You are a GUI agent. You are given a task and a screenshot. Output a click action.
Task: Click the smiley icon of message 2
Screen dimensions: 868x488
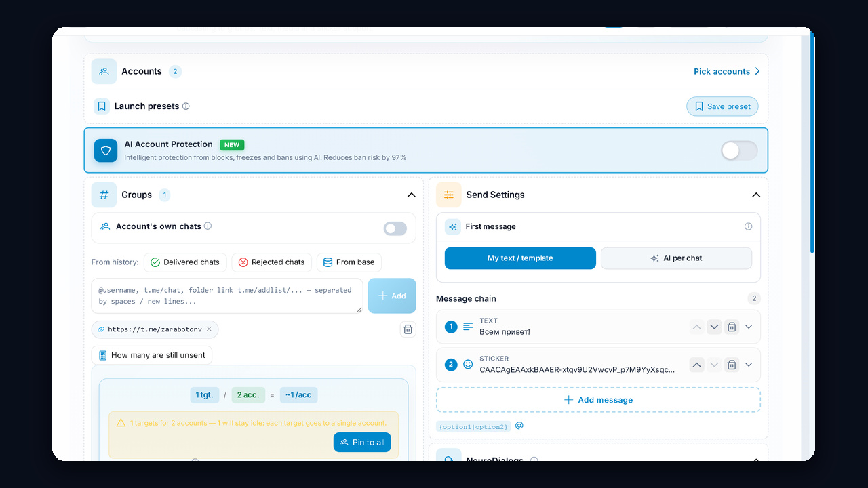click(468, 365)
